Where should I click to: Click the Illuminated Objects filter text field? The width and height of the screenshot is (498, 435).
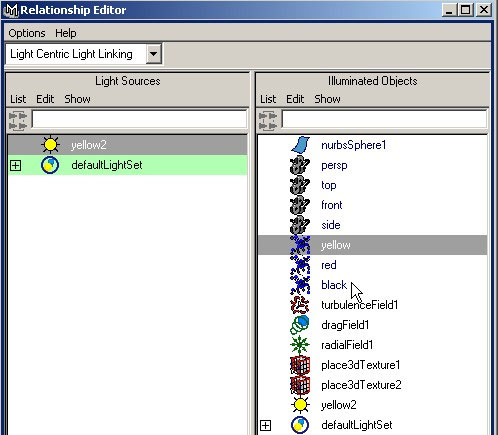384,119
